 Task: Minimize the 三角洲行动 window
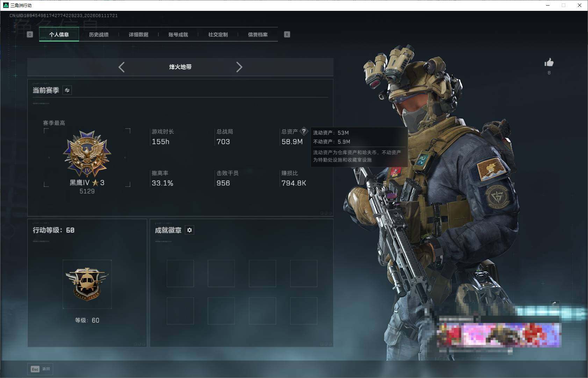coord(548,5)
